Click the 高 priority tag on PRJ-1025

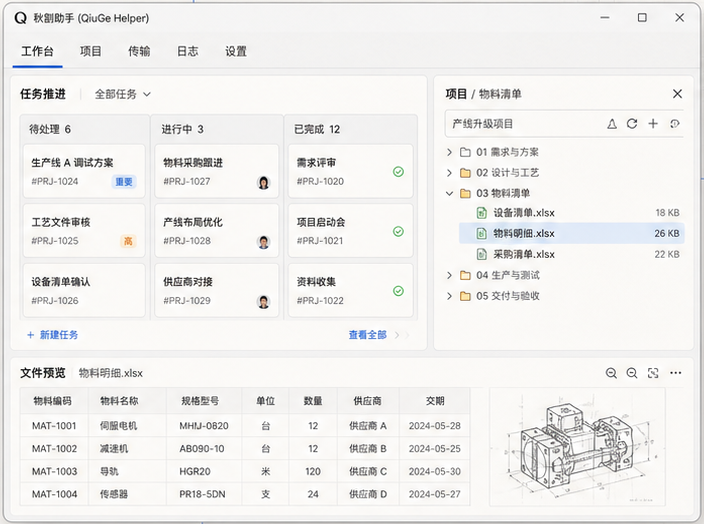click(128, 241)
